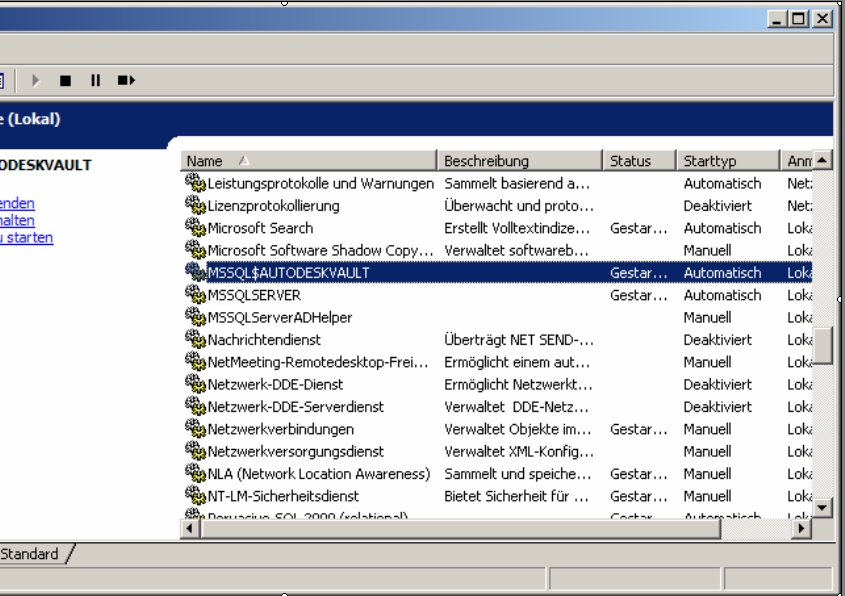
Task: Click the gear icon for Microsoft Software Shadow Copy
Action: point(195,250)
